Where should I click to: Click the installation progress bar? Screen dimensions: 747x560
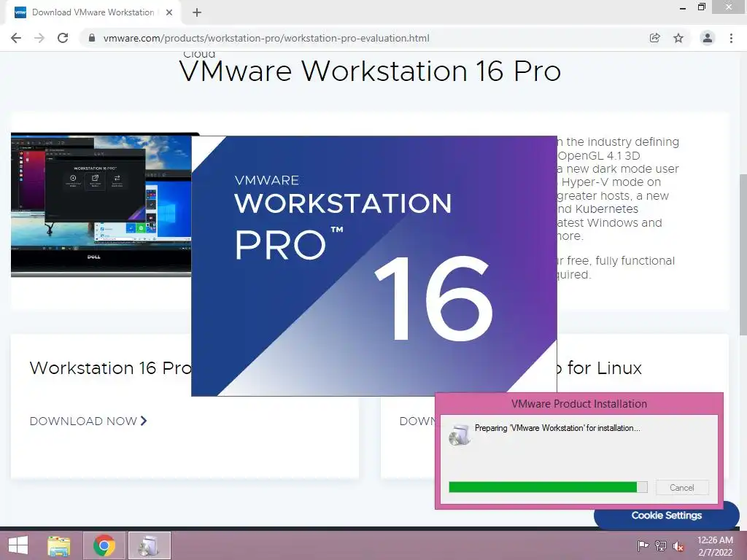pyautogui.click(x=548, y=487)
